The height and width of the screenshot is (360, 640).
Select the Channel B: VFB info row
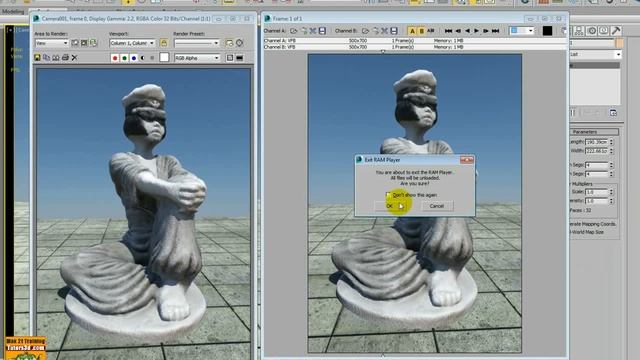click(416, 47)
